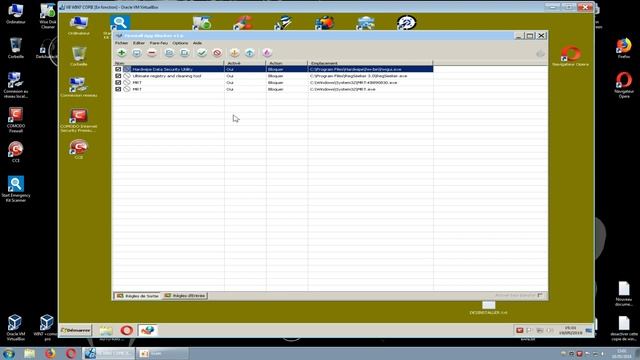Open Navigateur Opera icon on VM desktop
Screen dimensions: 640x360
coord(571,56)
